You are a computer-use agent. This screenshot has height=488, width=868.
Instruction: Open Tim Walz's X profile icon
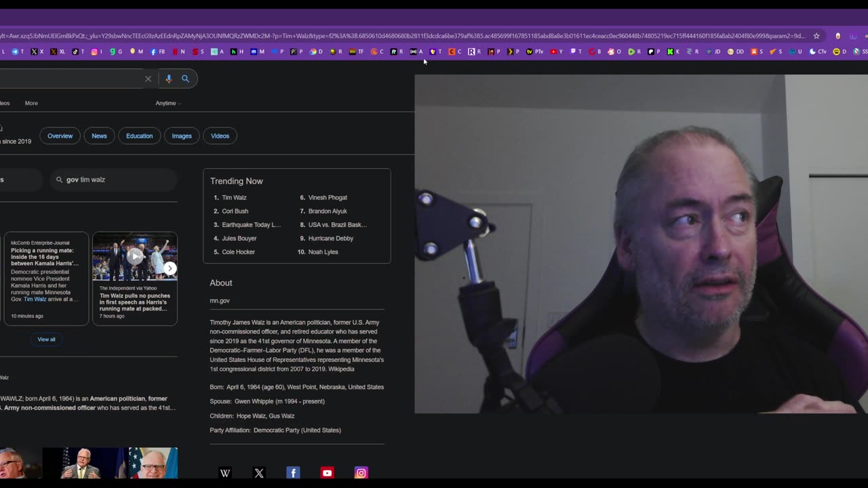coord(259,473)
